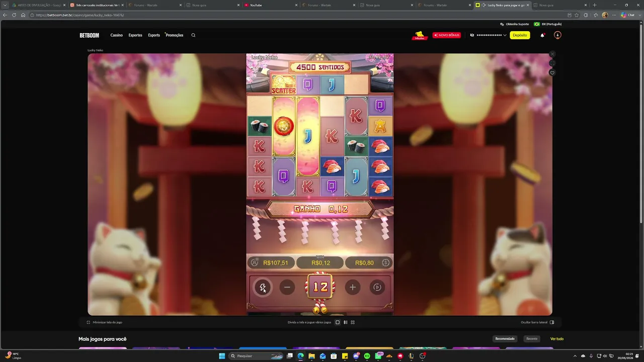Click the browser back arrow

[5, 15]
